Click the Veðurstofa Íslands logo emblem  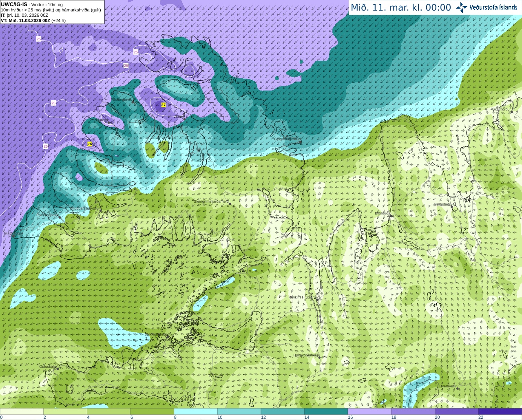pos(462,7)
